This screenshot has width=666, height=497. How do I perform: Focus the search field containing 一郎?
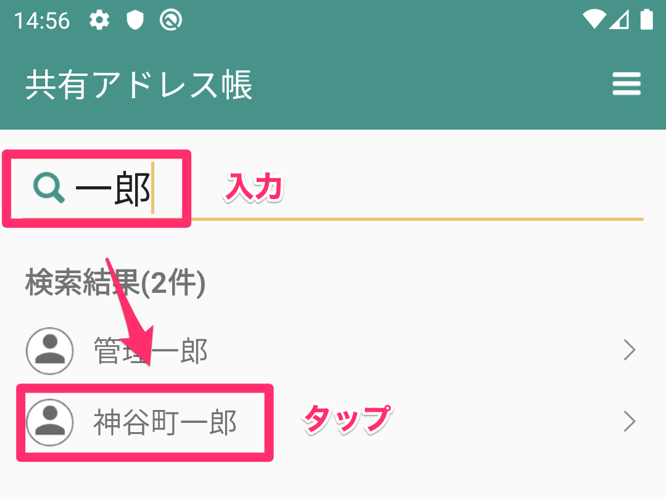tap(333, 188)
